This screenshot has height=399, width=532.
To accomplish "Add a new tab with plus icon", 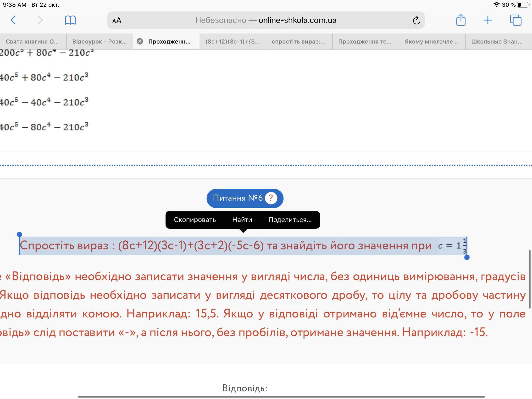I will pos(488,20).
